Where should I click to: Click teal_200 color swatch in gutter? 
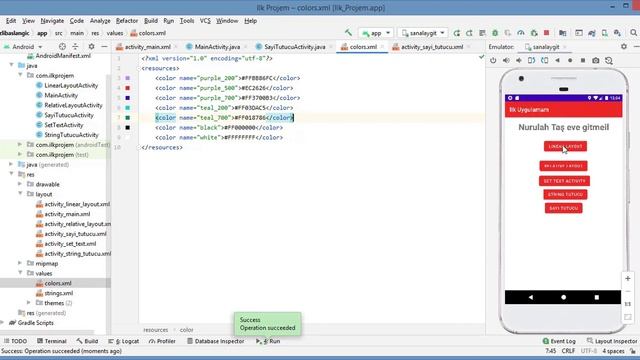(x=128, y=108)
